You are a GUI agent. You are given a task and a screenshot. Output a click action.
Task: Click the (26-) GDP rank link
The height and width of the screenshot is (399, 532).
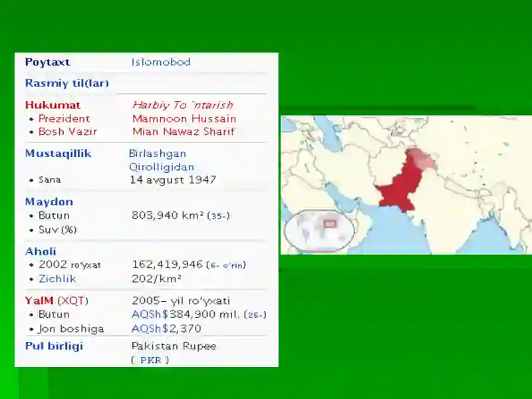(255, 315)
